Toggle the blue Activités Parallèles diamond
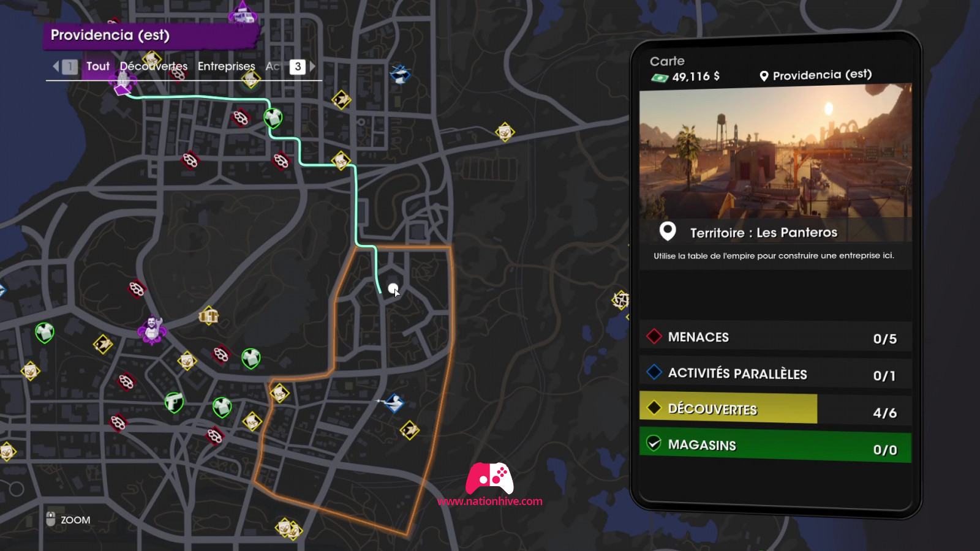 click(x=654, y=372)
